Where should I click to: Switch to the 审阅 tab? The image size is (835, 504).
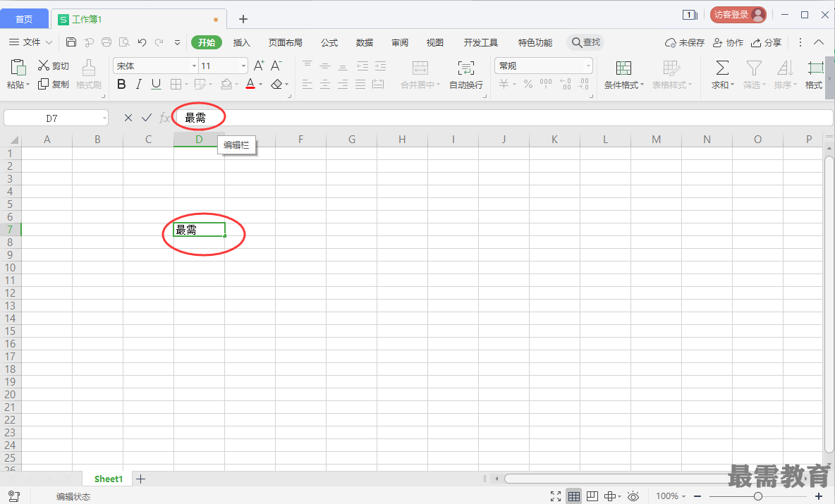coord(399,42)
